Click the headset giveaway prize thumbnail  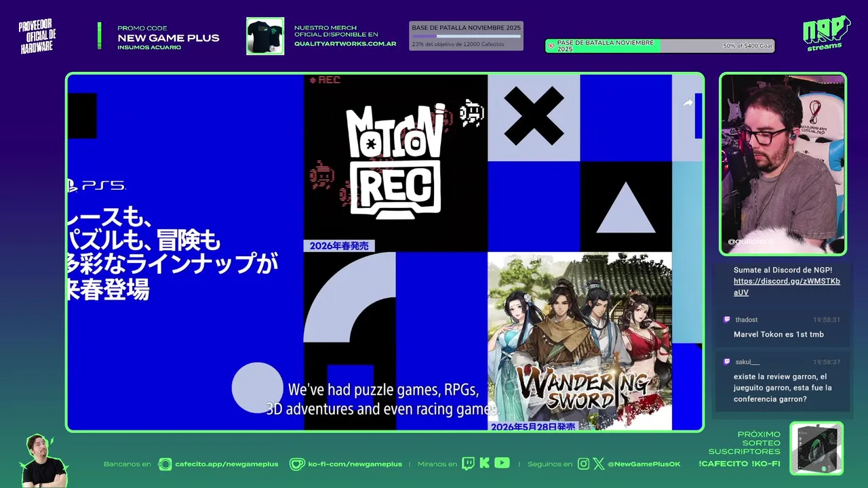(816, 449)
